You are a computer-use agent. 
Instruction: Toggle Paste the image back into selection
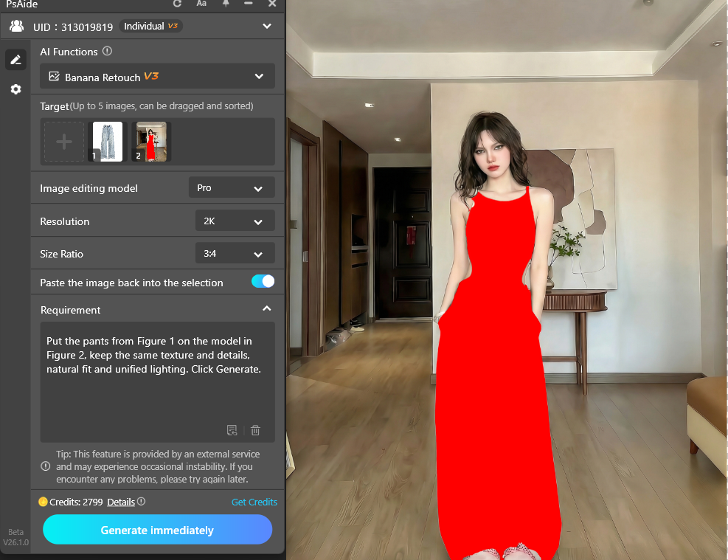click(x=263, y=282)
